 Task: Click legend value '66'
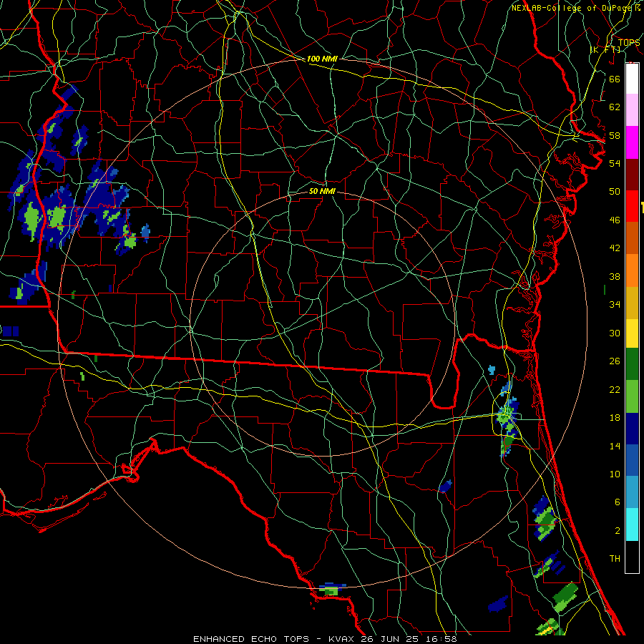615,79
